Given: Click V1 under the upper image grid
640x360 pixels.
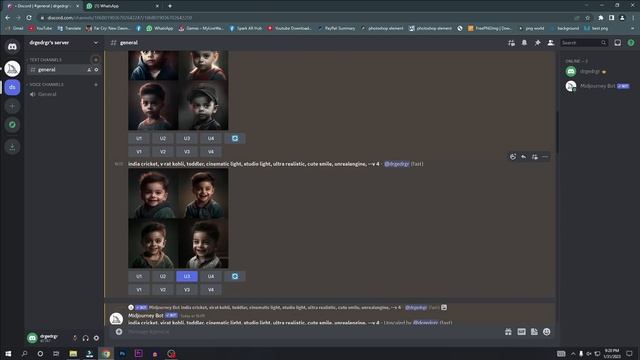Looking at the screenshot, I should pos(139,152).
